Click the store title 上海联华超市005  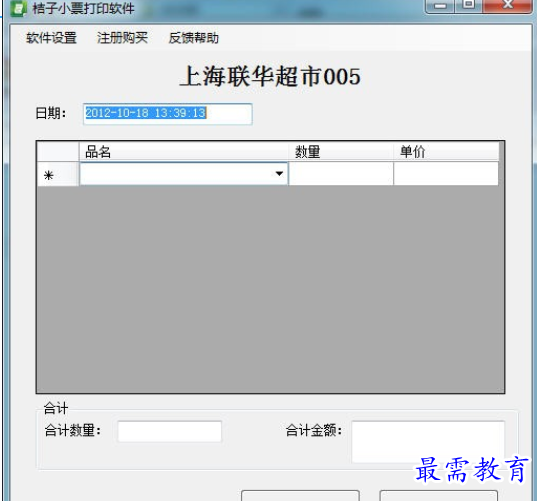pos(270,76)
